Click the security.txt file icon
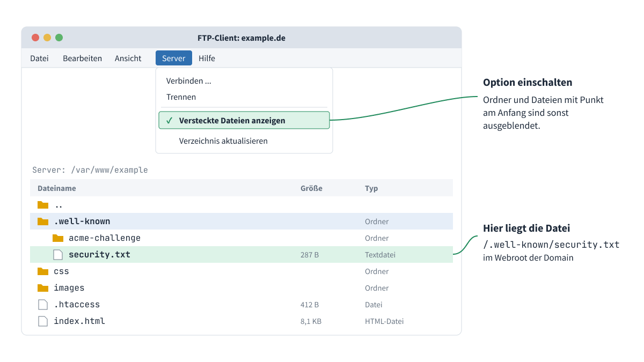This screenshot has width=644, height=362. click(x=58, y=255)
